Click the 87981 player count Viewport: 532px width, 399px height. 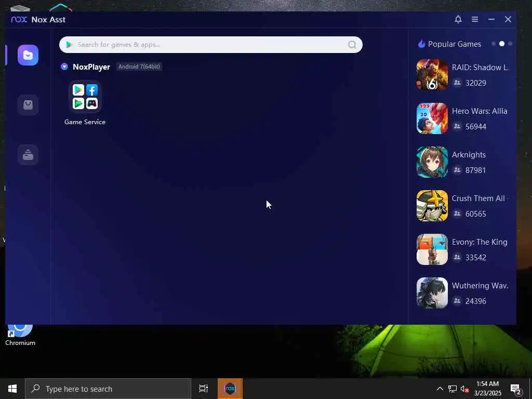[476, 170]
